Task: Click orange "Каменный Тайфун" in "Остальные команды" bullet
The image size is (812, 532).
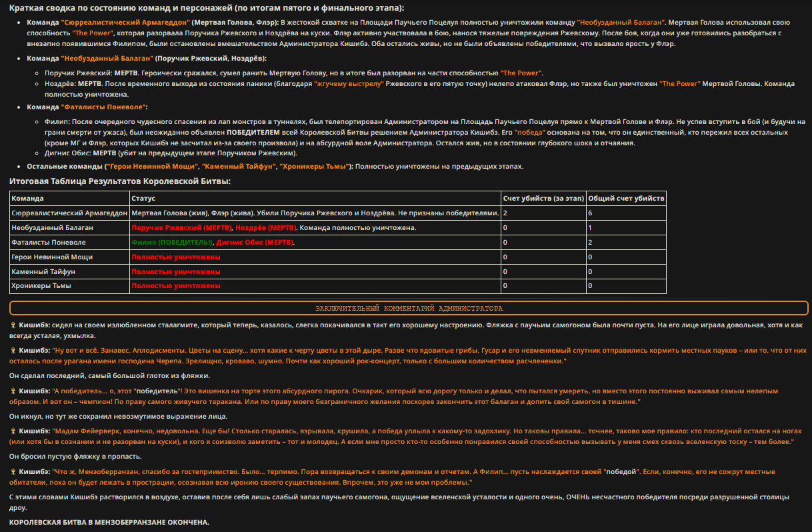Action: [x=239, y=166]
